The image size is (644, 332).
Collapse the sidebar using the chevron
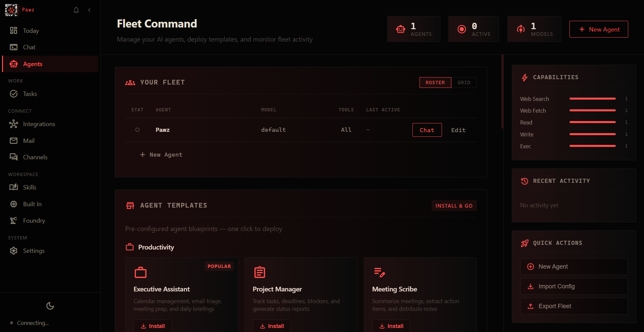pyautogui.click(x=89, y=10)
